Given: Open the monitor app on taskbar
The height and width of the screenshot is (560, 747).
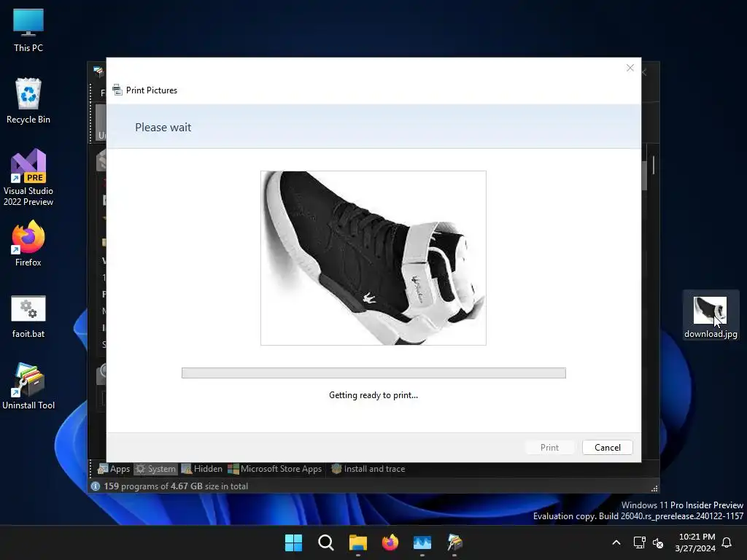Looking at the screenshot, I should (x=422, y=542).
